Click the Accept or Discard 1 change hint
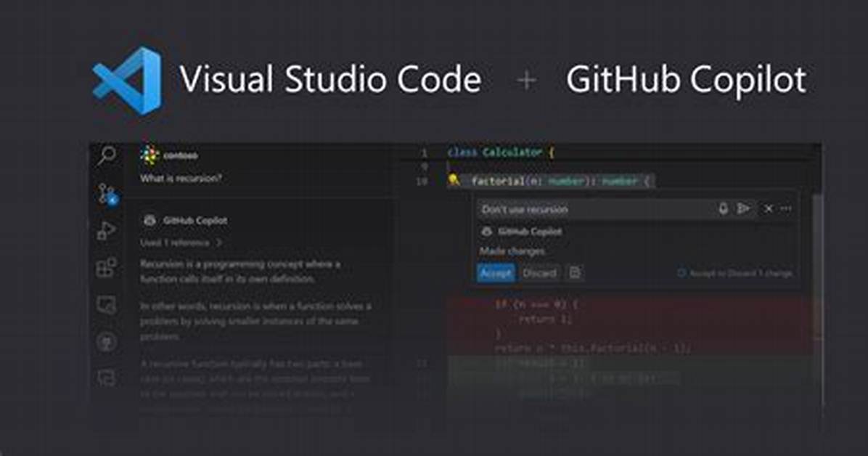Viewport: 868px width, 456px height. pos(735,273)
